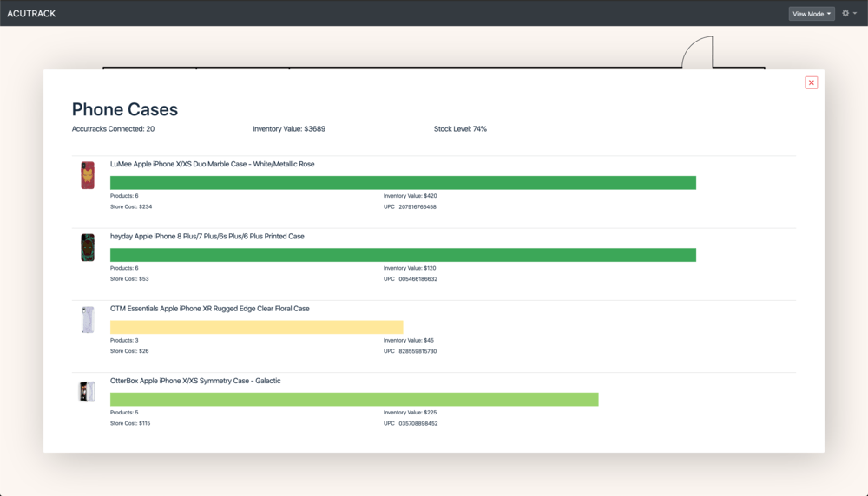The image size is (868, 496).
Task: Open the settings gear menu
Action: coord(849,13)
